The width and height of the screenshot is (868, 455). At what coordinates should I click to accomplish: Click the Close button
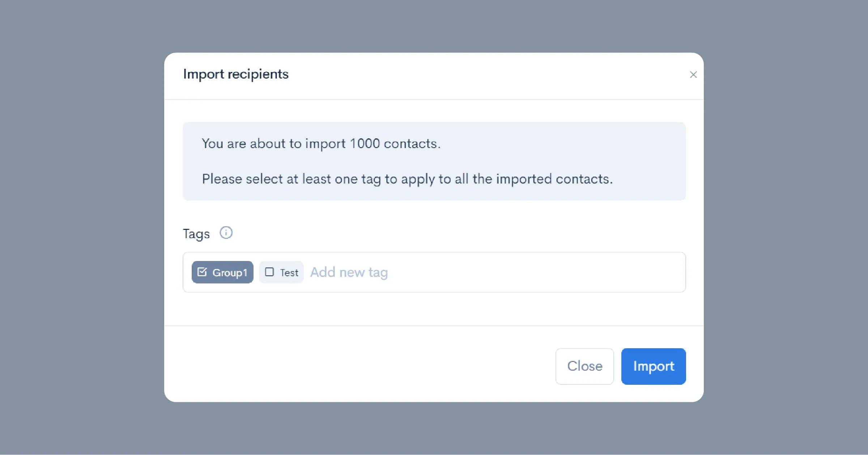pos(584,366)
